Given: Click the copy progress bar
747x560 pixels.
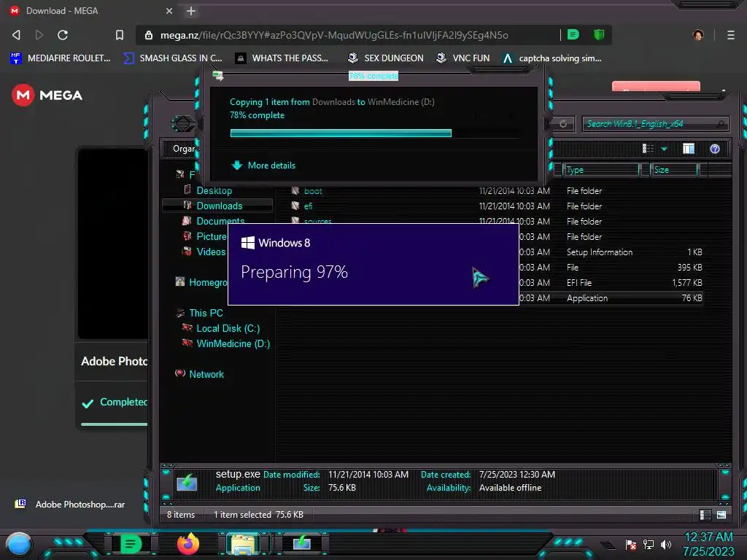Looking at the screenshot, I should click(x=374, y=133).
